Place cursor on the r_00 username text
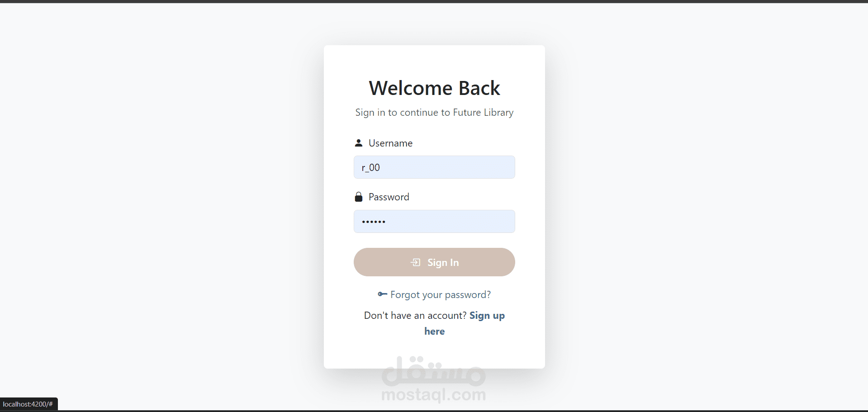 point(370,167)
